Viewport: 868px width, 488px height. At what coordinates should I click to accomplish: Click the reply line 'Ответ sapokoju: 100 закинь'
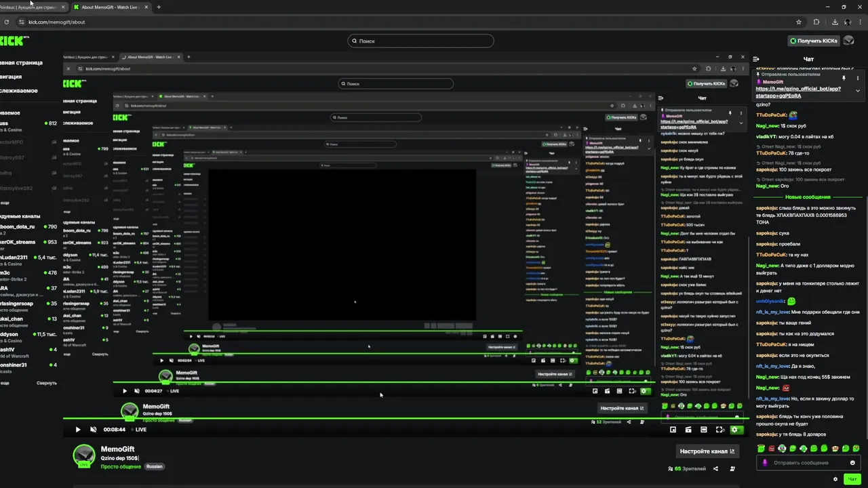(799, 180)
